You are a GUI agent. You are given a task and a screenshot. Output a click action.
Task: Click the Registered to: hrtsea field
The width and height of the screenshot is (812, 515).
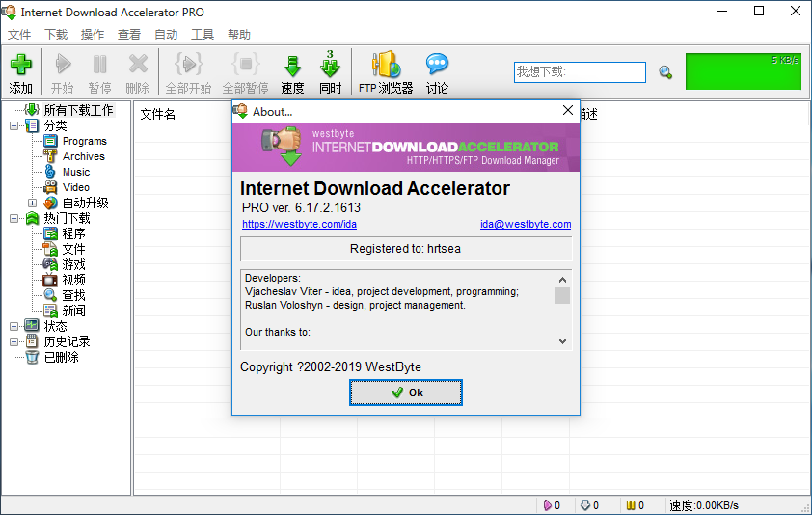(406, 249)
